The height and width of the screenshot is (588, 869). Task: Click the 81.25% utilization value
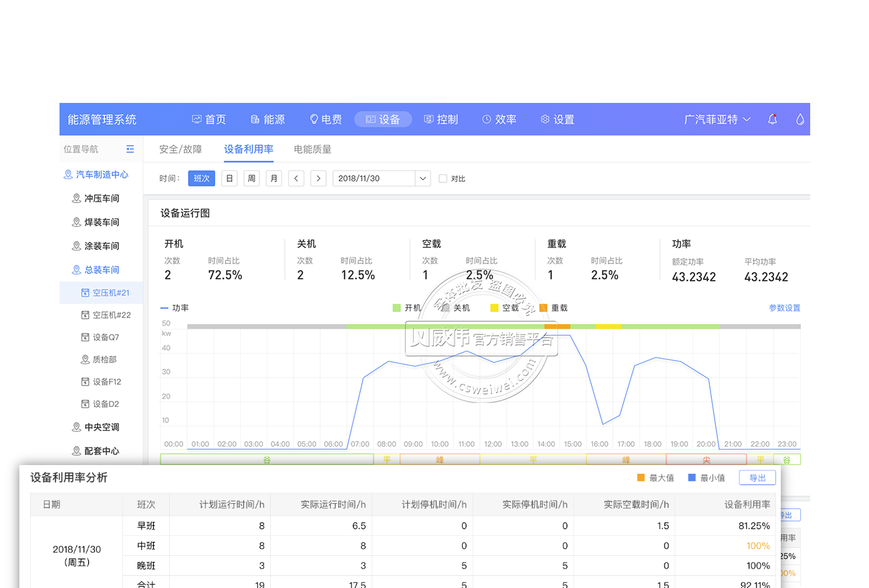tap(755, 526)
